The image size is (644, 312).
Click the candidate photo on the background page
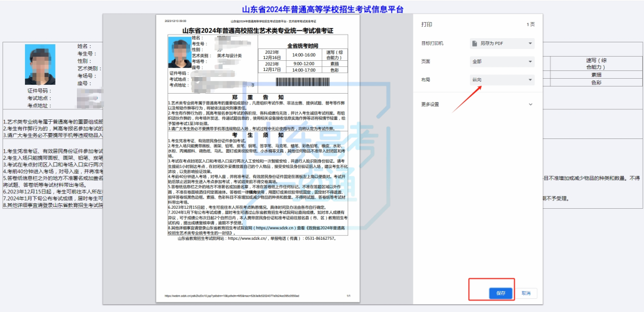pos(40,64)
